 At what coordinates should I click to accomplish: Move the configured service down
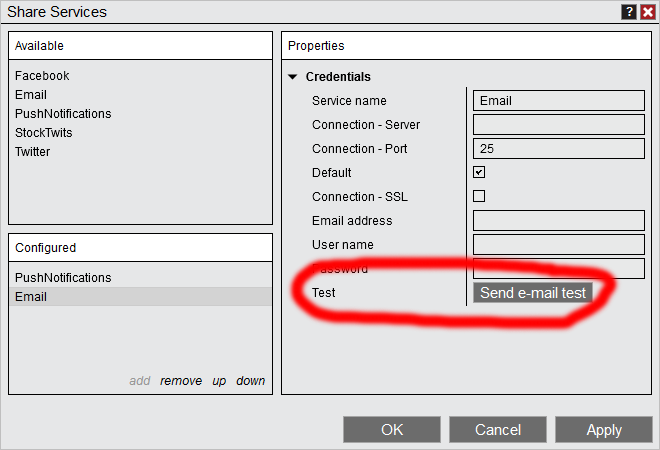pos(250,381)
